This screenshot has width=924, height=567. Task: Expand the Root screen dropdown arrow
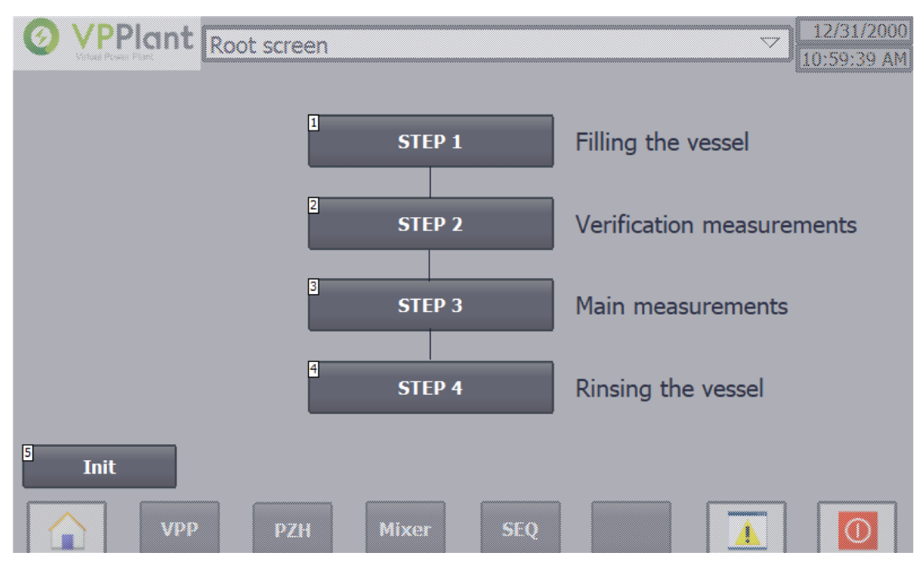tap(769, 43)
